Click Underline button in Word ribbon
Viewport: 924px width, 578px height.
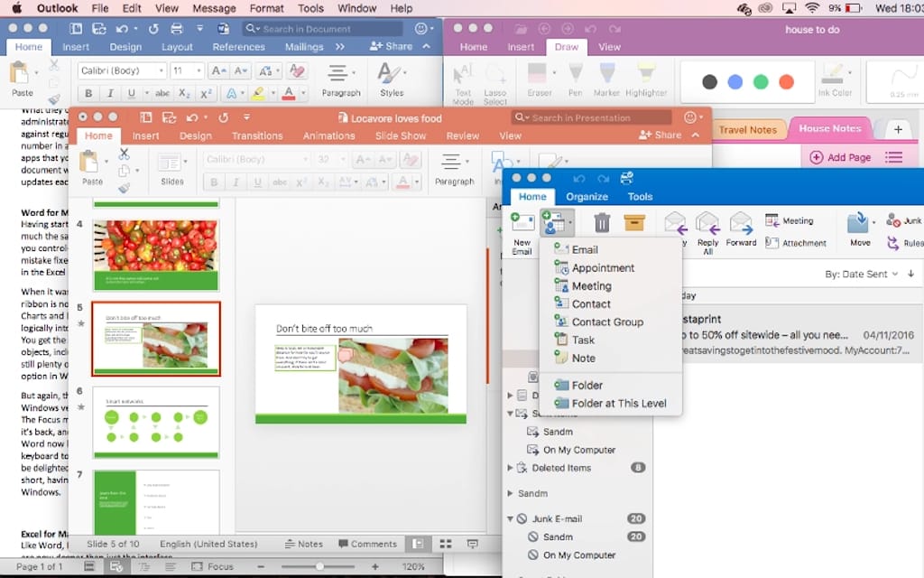click(132, 93)
